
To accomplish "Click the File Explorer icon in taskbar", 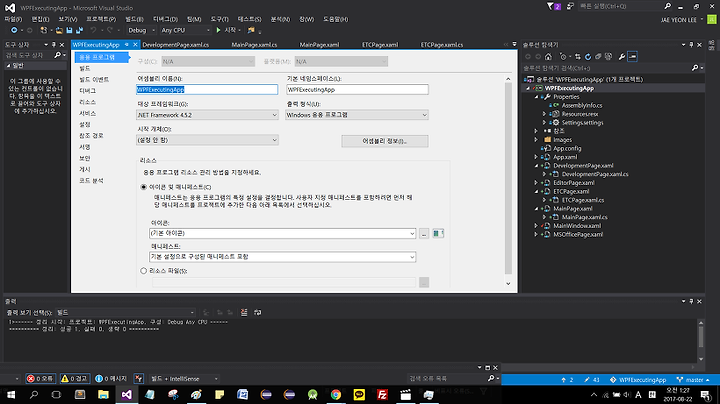I will pos(103,394).
